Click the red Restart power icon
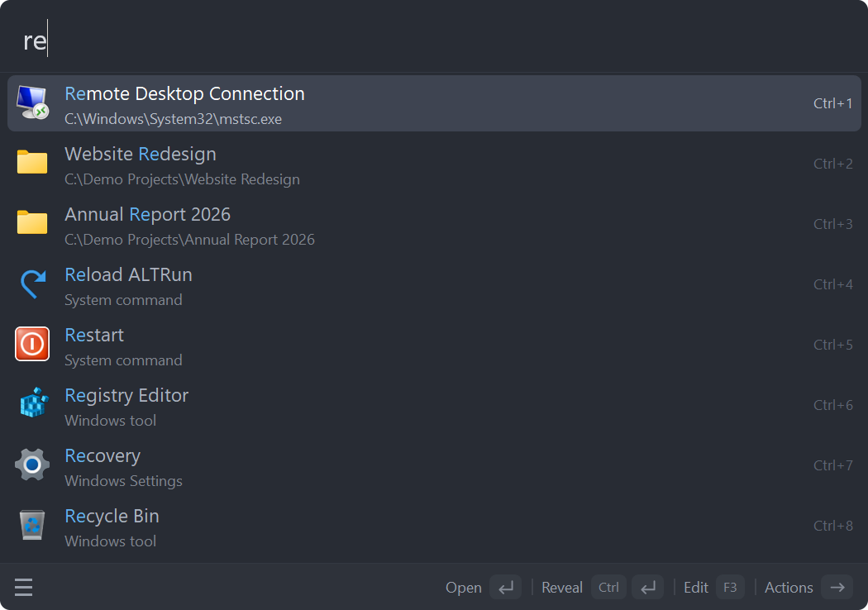Image resolution: width=868 pixels, height=610 pixels. coord(32,344)
